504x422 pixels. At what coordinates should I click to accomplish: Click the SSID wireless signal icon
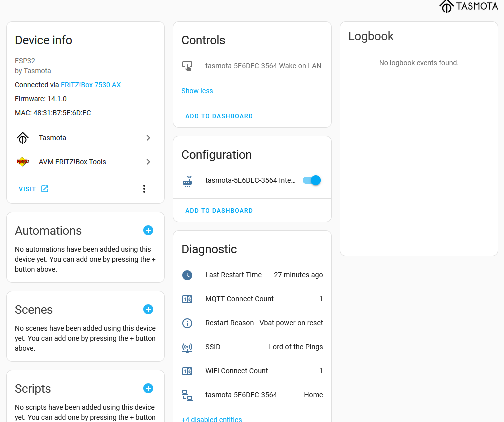(x=187, y=347)
